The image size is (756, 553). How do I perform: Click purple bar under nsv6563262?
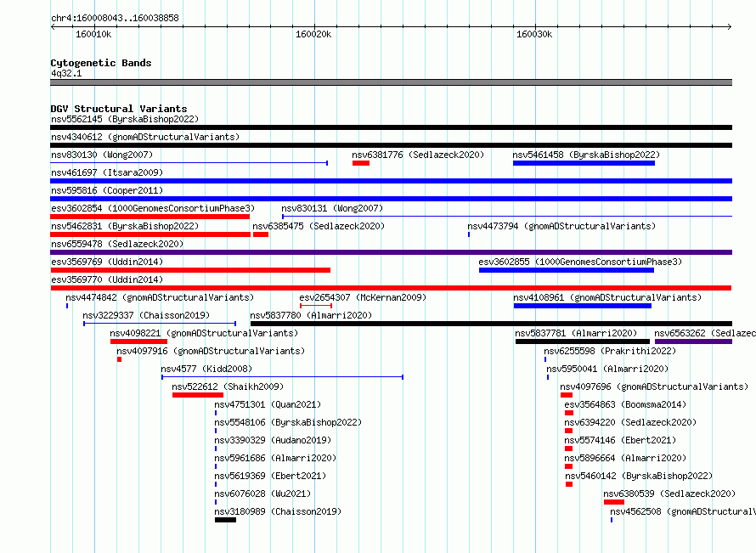coord(693,341)
